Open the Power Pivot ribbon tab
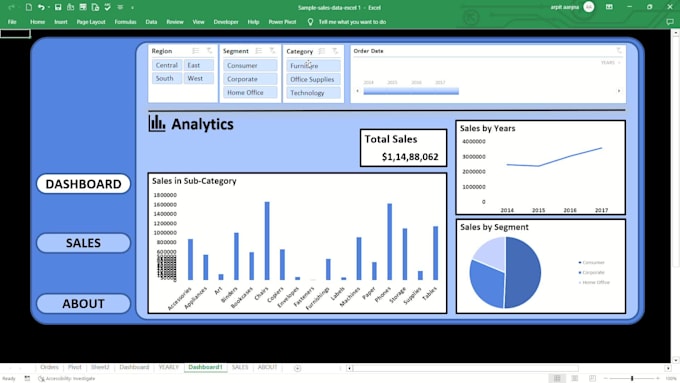Screen dimensions: 680x383 click(x=282, y=22)
